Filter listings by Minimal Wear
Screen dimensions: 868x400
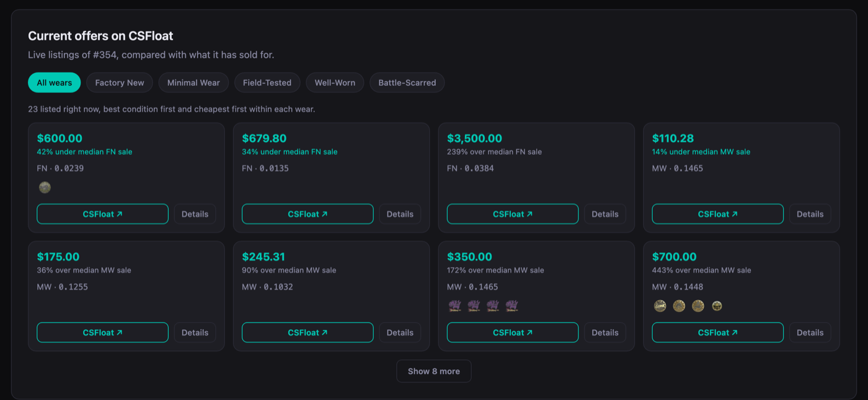coord(193,82)
